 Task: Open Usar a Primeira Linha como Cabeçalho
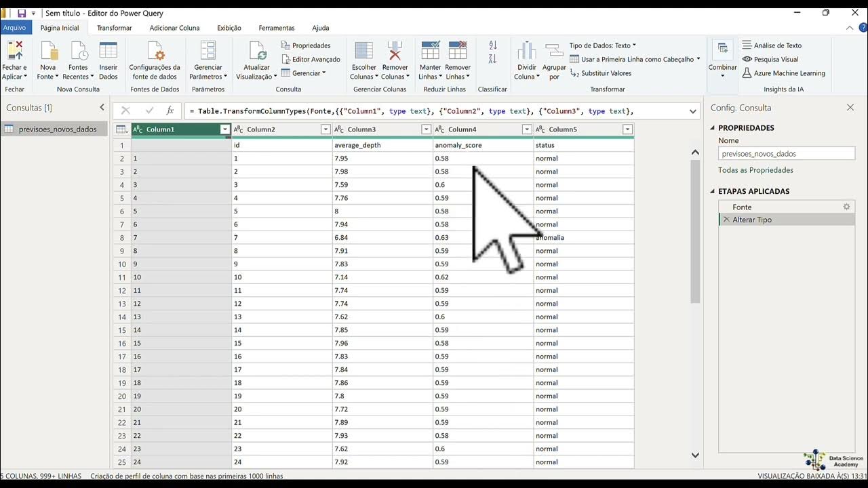click(x=635, y=59)
